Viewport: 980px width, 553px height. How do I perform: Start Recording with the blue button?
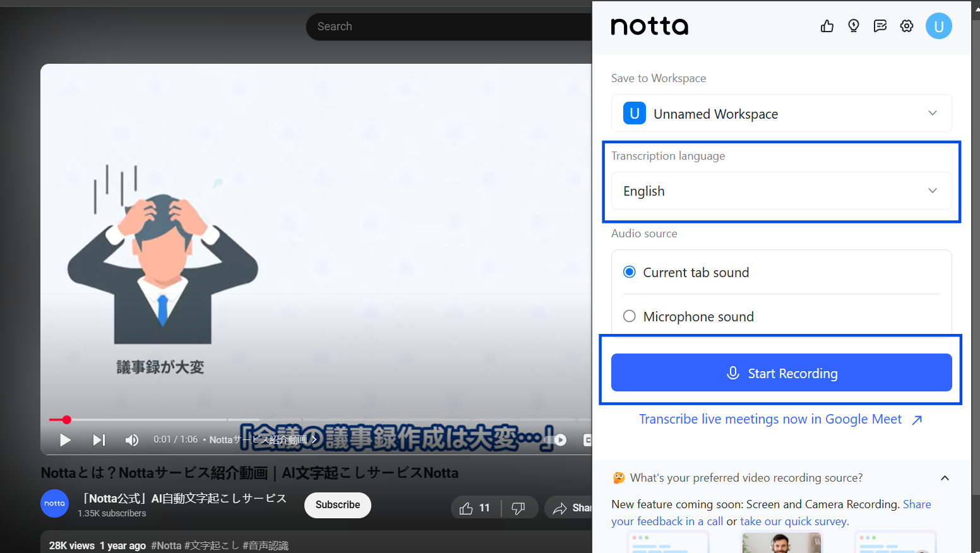782,372
